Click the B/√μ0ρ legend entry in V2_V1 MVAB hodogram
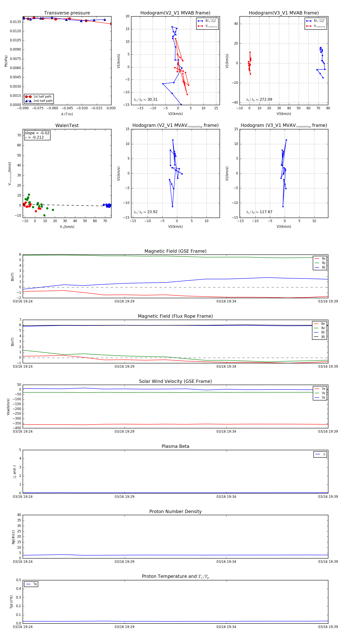351x644 pixels. pos(207,21)
